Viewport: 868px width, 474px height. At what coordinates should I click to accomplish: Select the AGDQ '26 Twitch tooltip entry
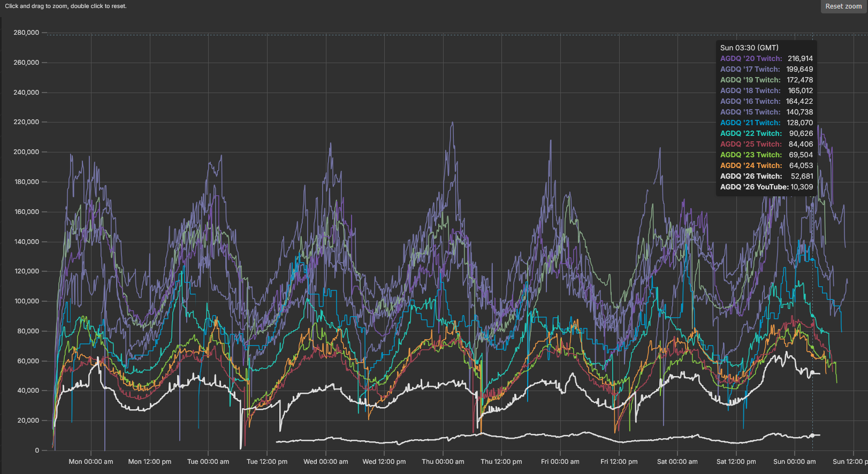coord(766,176)
